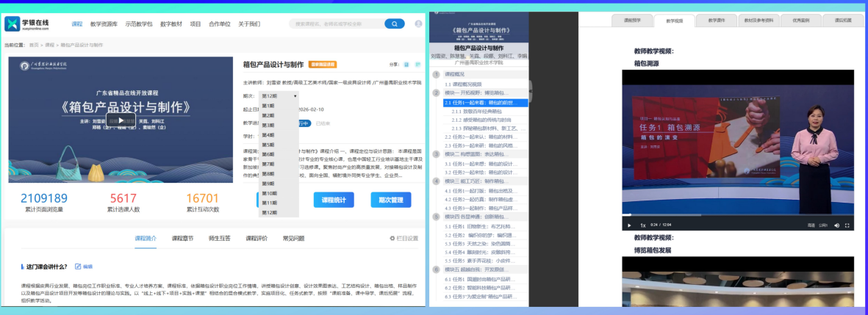Viewport: 868px width, 315px height.
Task: Switch to the 教学课件 tab
Action: pos(716,20)
